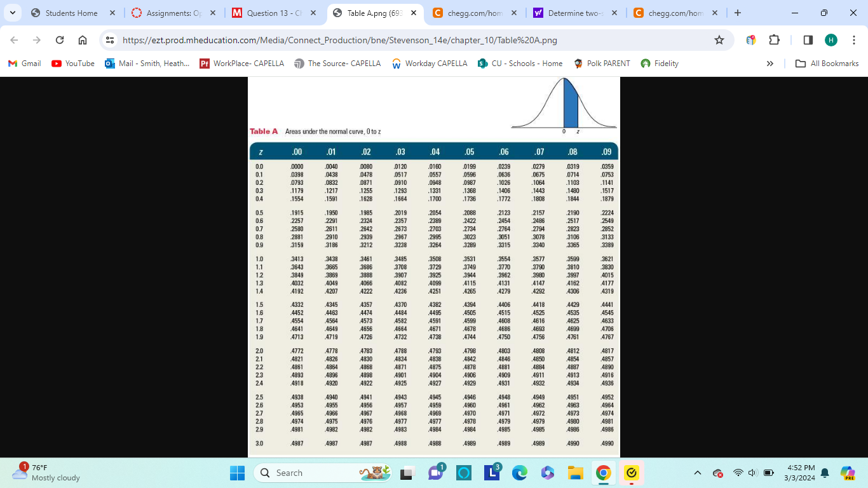Screen dimensions: 868x488
Task: Open the browser home page icon
Action: [83, 39]
